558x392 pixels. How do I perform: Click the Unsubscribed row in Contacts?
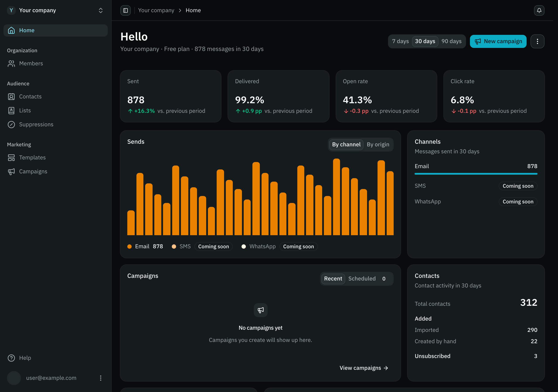(x=476, y=356)
